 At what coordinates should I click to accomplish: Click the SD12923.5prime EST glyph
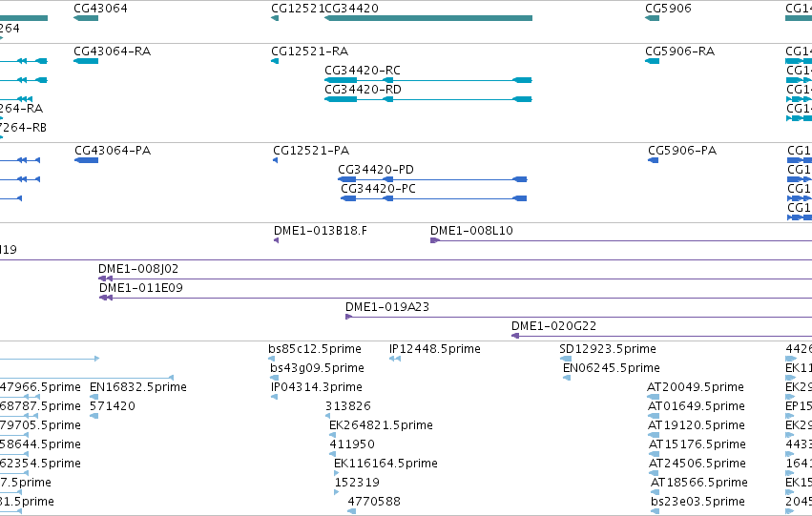[x=566, y=359]
